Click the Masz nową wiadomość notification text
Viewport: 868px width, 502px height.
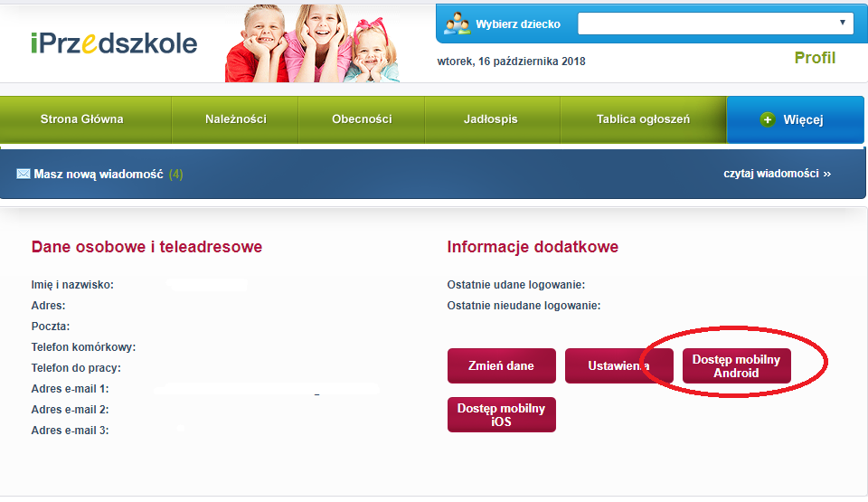pyautogui.click(x=98, y=174)
